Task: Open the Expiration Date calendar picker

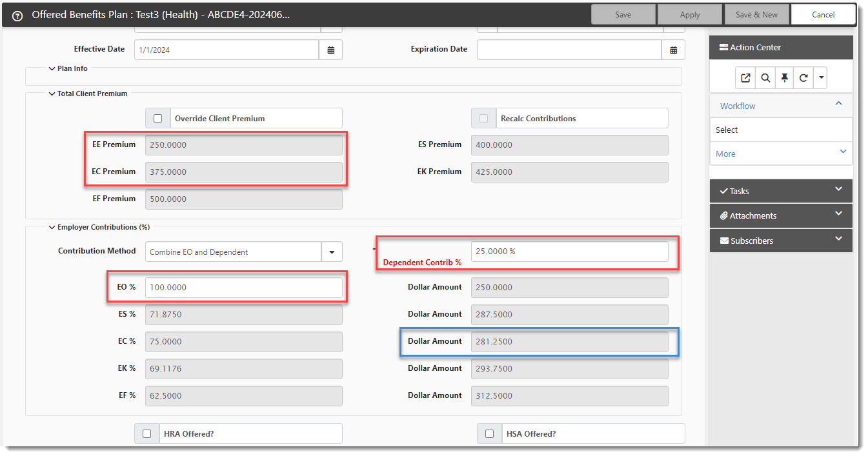Action: point(673,50)
